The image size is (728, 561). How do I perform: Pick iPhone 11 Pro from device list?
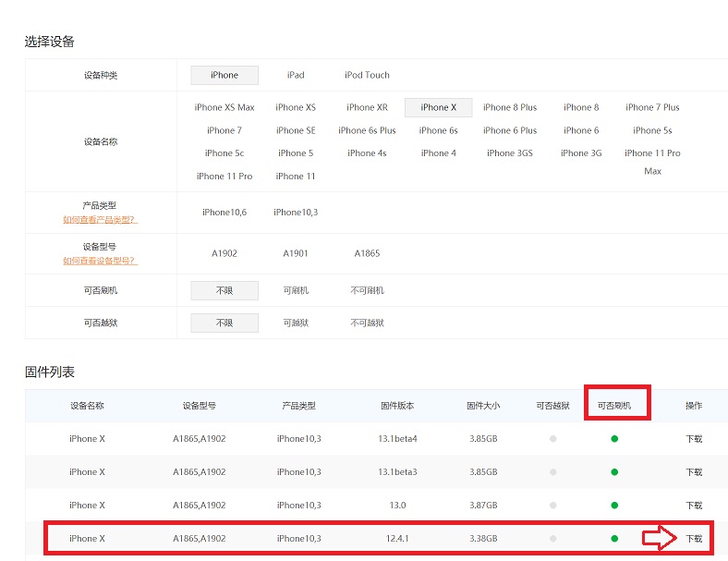click(224, 176)
